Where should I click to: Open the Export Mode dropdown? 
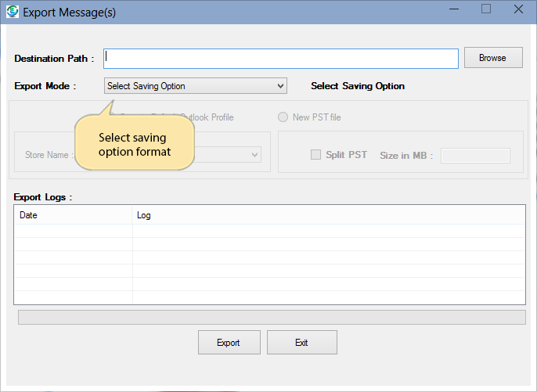pos(195,86)
